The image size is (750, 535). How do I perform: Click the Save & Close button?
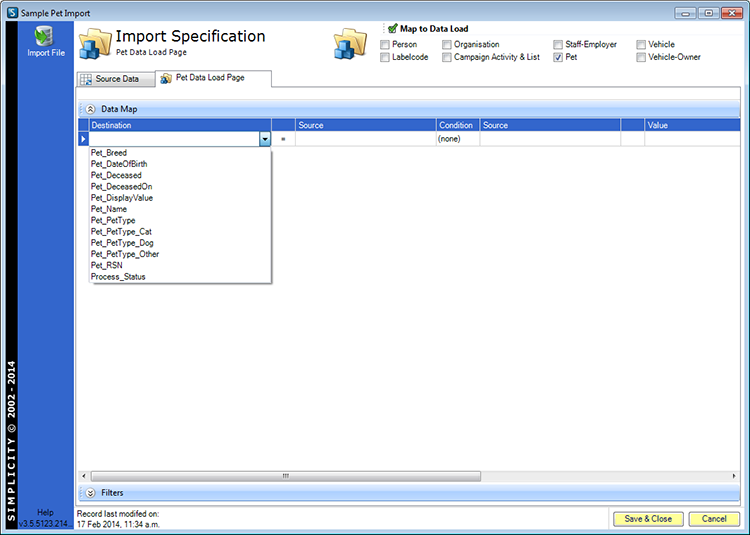coord(648,519)
